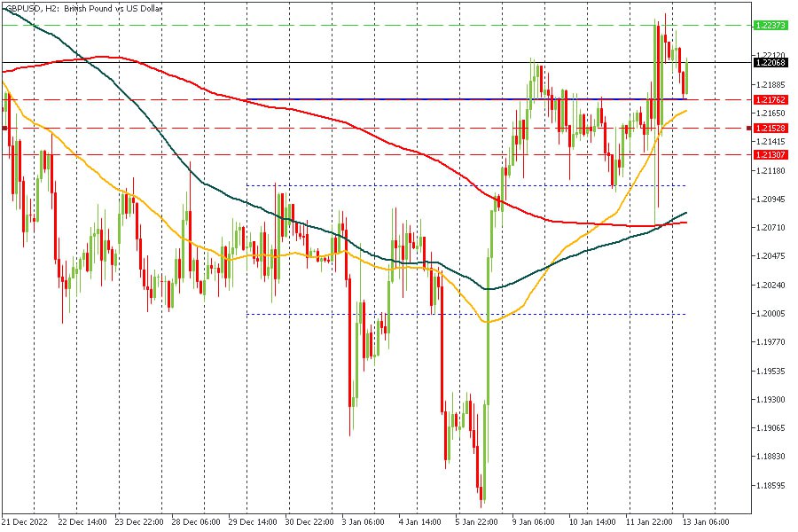The height and width of the screenshot is (532, 798).
Task: Click the 23 Dec 22:00 time label
Action: tap(139, 522)
